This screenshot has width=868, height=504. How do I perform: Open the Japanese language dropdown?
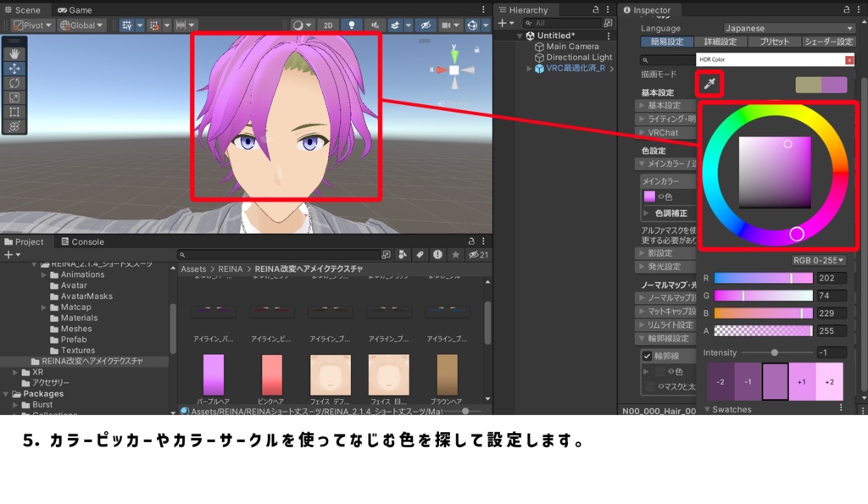(x=788, y=28)
